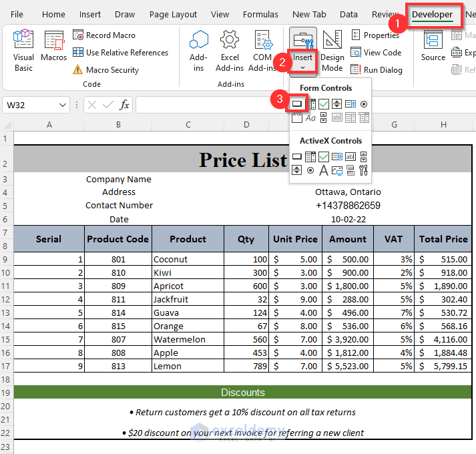Toggle Use Relative References
This screenshot has width=476, height=454.
coord(120,53)
